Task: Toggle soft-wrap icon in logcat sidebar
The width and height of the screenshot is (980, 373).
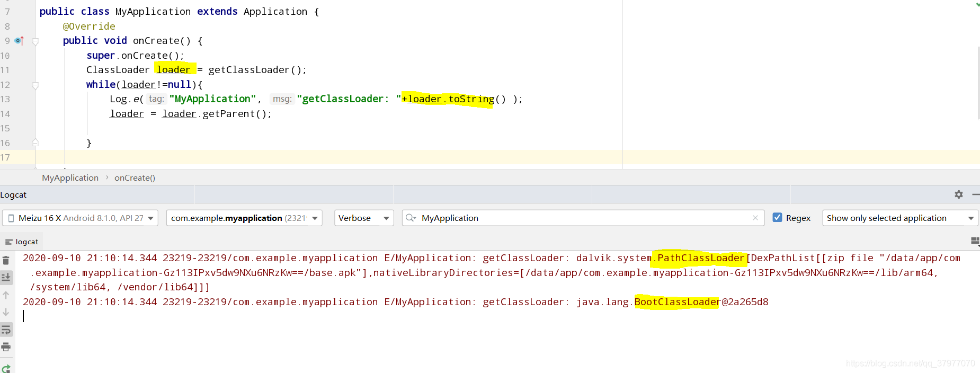Action: pyautogui.click(x=6, y=330)
